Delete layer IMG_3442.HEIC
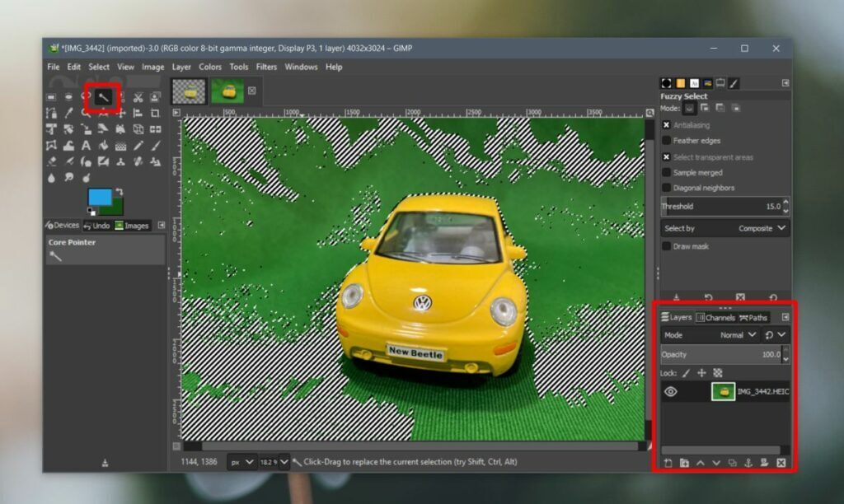Viewport: 844px width, 504px height. tap(781, 462)
